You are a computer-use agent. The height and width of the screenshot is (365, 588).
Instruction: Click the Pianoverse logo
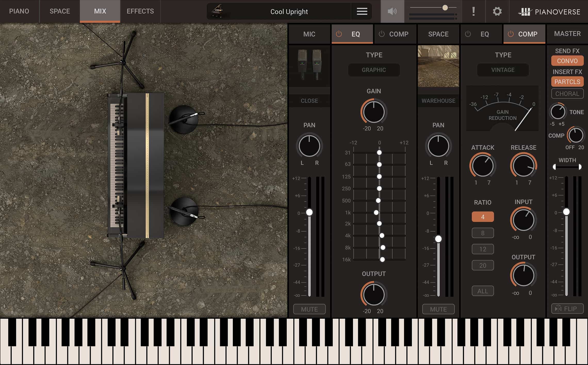click(x=549, y=12)
